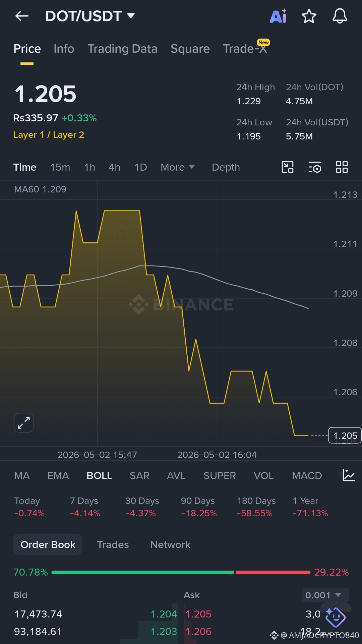Open the Trading Data tab
Image resolution: width=362 pixels, height=644 pixels.
tap(122, 49)
